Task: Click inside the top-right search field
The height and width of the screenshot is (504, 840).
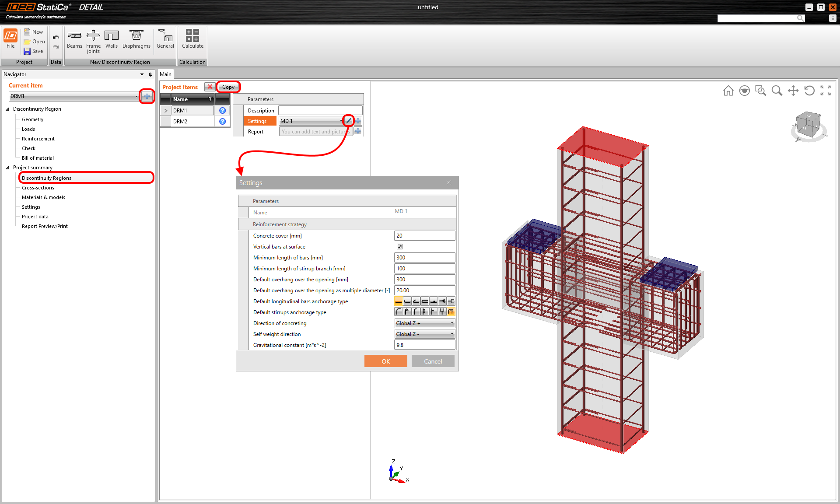Action: pos(757,18)
